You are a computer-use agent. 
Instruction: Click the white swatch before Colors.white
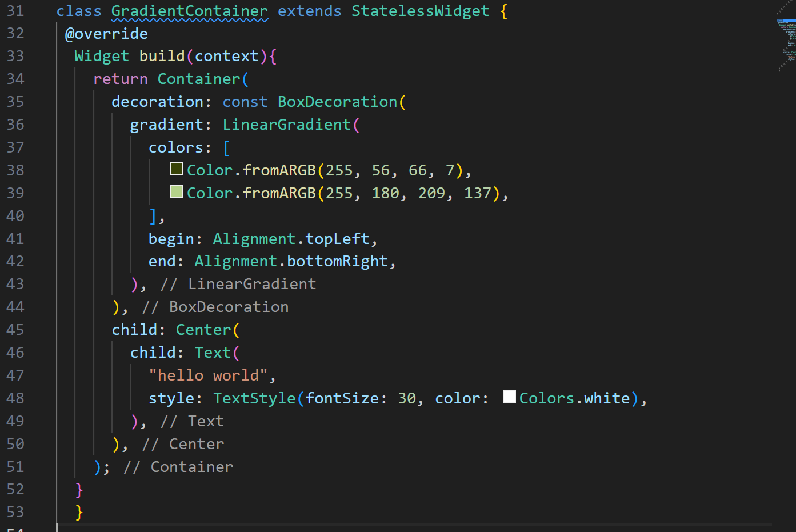[509, 397]
